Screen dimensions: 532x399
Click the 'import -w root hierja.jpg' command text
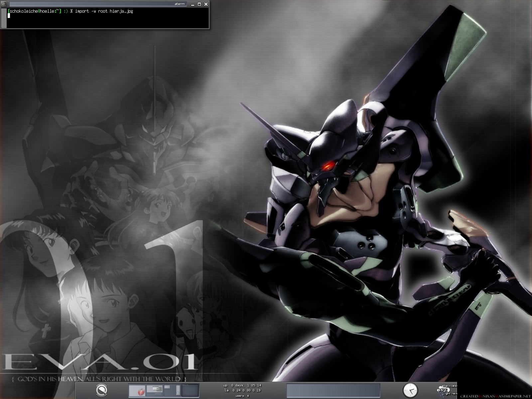[x=104, y=11]
